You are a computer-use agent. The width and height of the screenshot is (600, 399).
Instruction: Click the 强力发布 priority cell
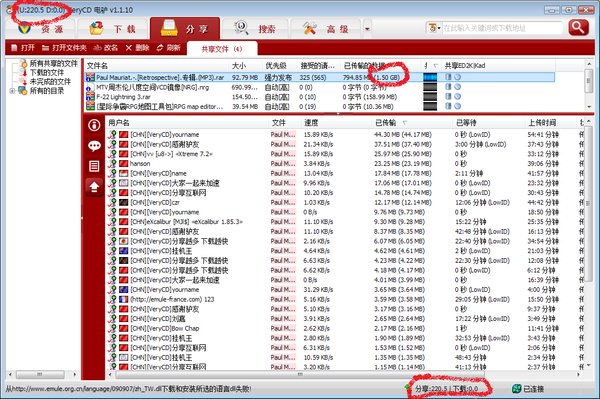pos(278,77)
